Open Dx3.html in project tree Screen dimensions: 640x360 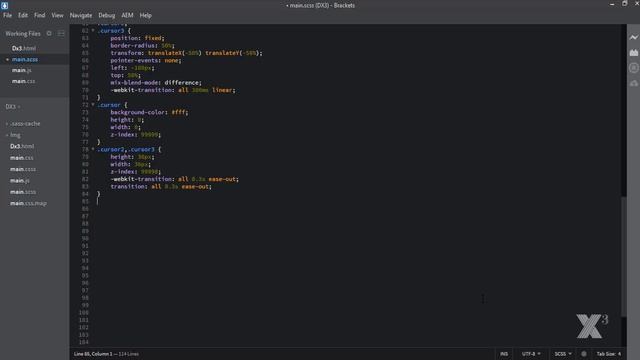click(x=22, y=146)
